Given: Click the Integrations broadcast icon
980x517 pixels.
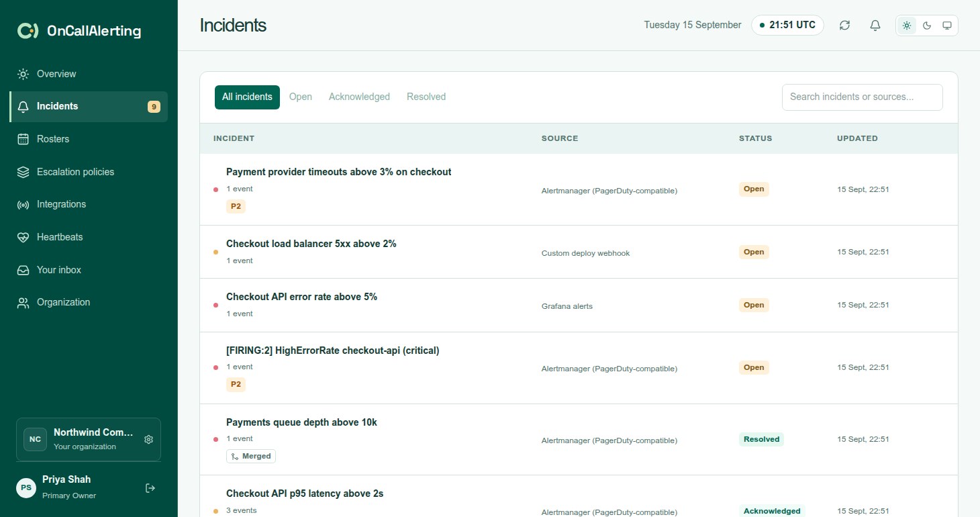Looking at the screenshot, I should click(23, 205).
